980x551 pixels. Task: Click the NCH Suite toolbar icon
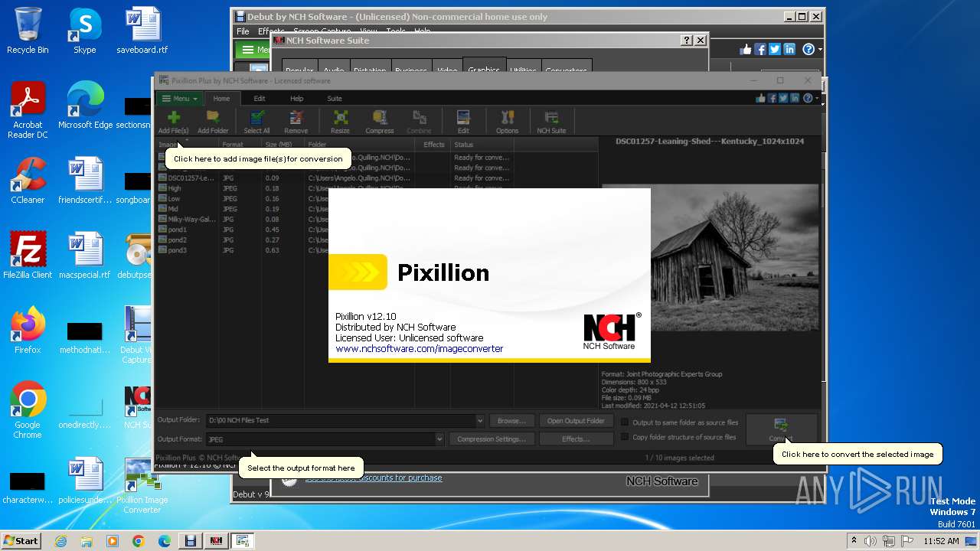pos(551,121)
